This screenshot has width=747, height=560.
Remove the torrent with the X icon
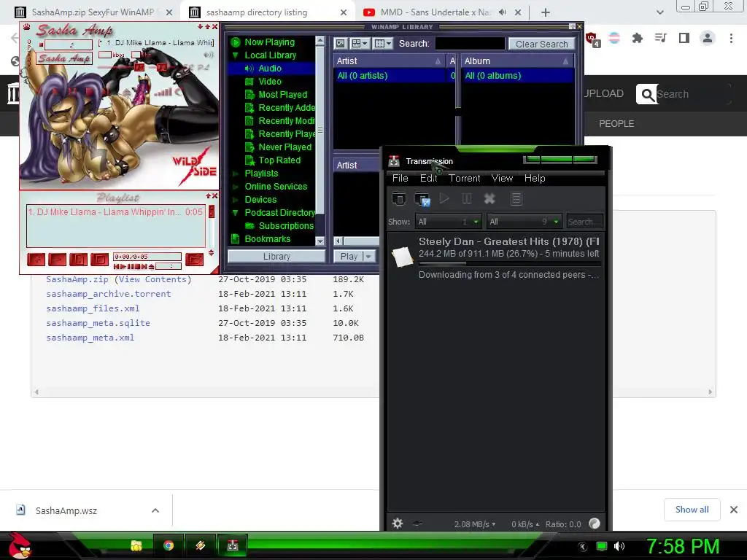489,198
